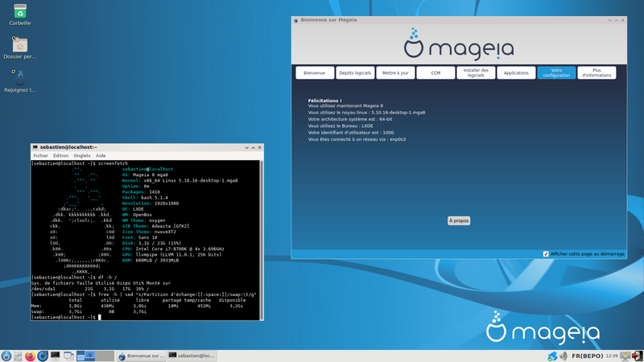Minimize the terminal window with the down chevron
Image resolution: width=644 pixels, height=362 pixels.
pos(247,147)
